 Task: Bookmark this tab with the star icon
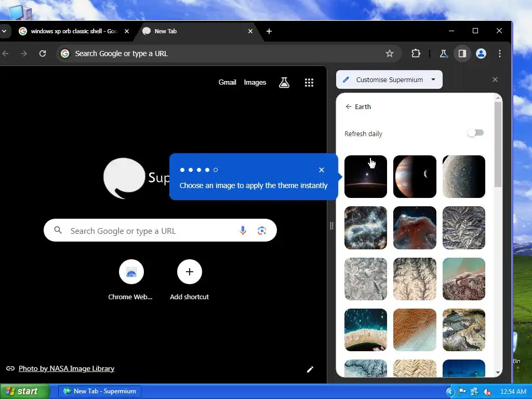pyautogui.click(x=390, y=54)
